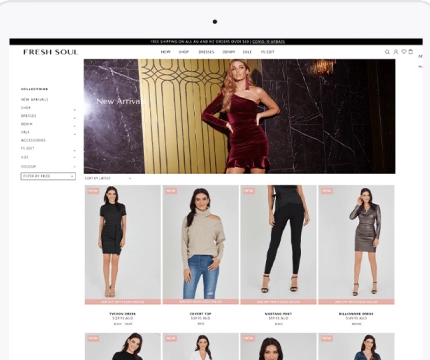This screenshot has width=430, height=360.
Task: Click NEW badge on Billionaire Dress
Action: click(326, 191)
